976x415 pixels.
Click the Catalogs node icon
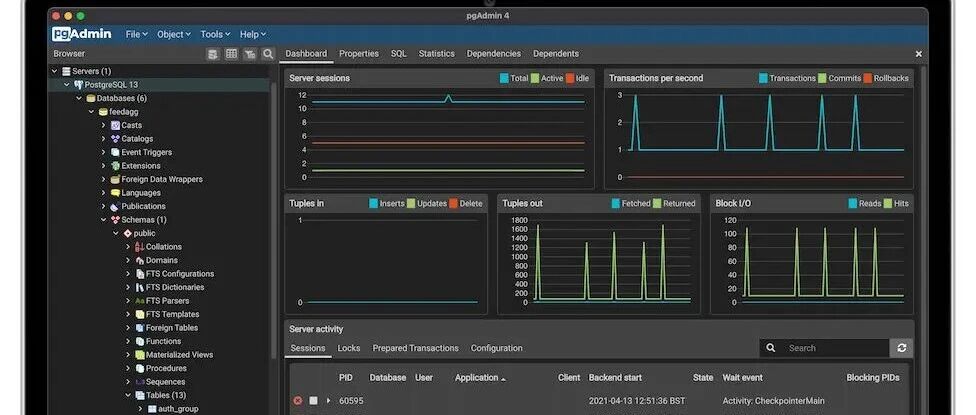point(115,139)
